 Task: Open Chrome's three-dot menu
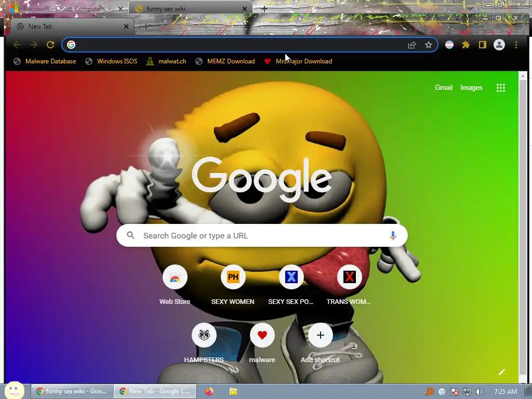(x=516, y=45)
